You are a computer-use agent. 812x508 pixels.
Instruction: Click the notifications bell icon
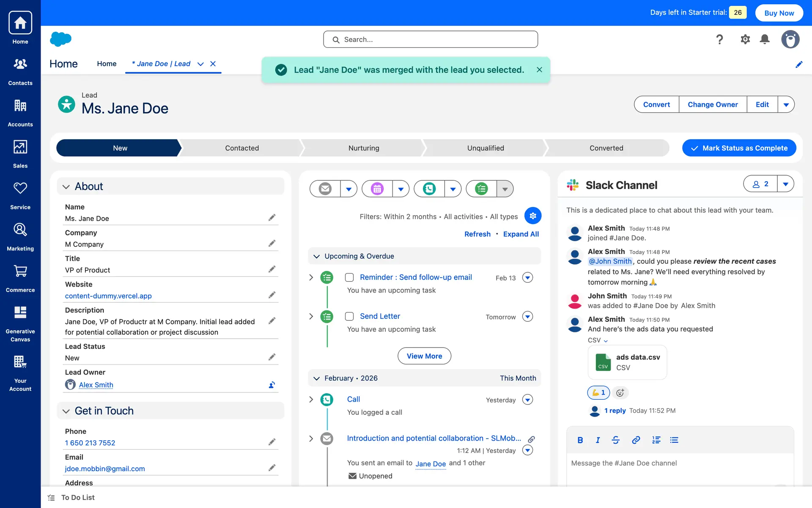click(764, 39)
